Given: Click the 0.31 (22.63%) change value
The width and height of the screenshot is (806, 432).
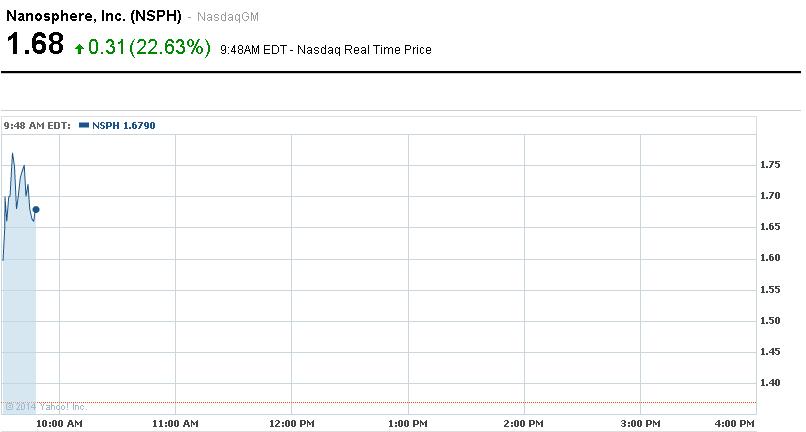Looking at the screenshot, I should pos(149,47).
